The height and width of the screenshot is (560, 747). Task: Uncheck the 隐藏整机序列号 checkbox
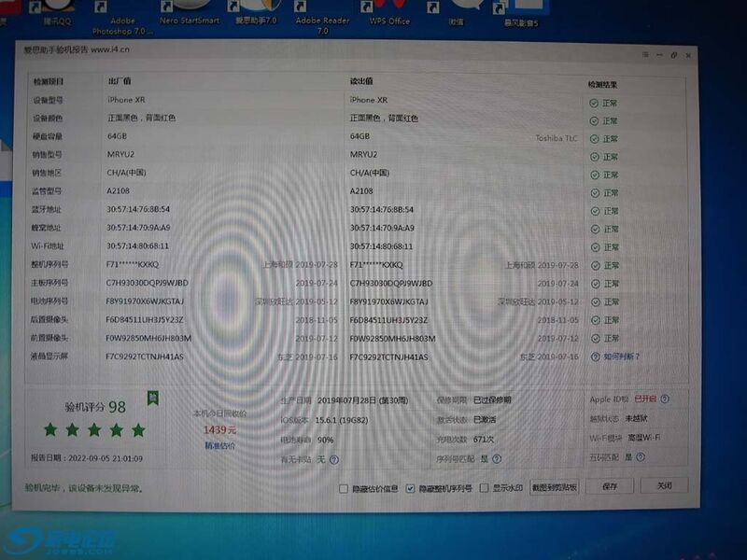[410, 488]
